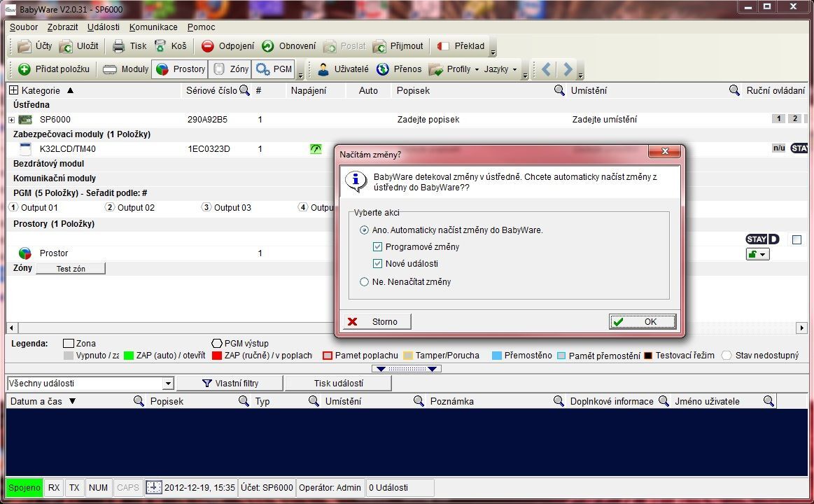The height and width of the screenshot is (504, 814).
Task: Open the Komunikace menu
Action: click(153, 27)
